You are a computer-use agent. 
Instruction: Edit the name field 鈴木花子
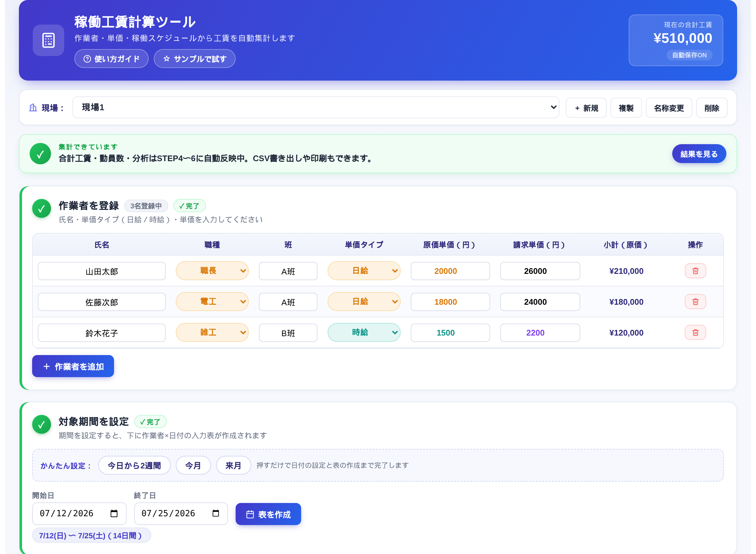click(102, 333)
